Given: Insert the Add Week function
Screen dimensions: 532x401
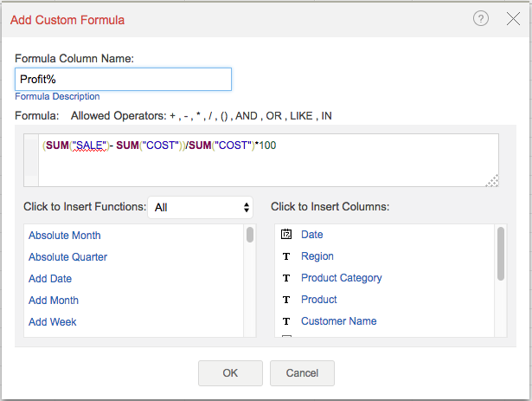Looking at the screenshot, I should point(52,322).
